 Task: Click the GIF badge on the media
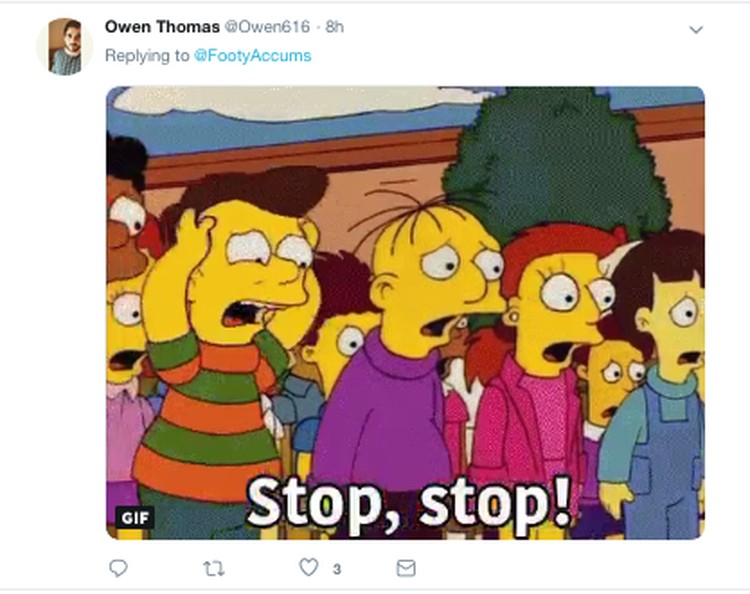pos(135,517)
